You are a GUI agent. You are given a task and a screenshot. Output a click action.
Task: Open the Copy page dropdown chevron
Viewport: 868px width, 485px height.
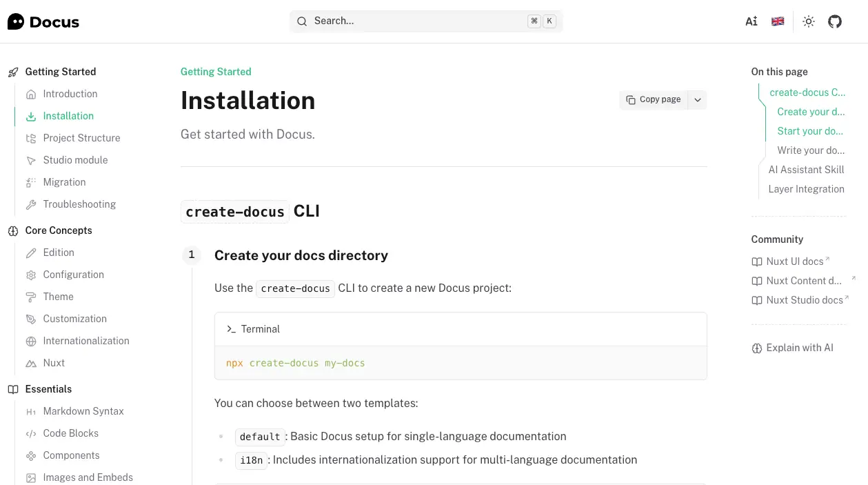pos(698,99)
